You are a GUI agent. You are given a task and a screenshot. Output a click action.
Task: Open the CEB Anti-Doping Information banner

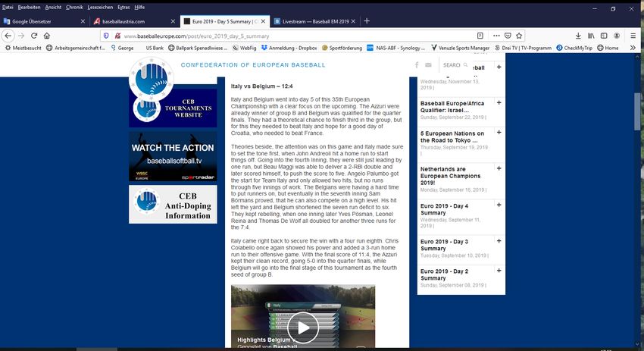[173, 204]
